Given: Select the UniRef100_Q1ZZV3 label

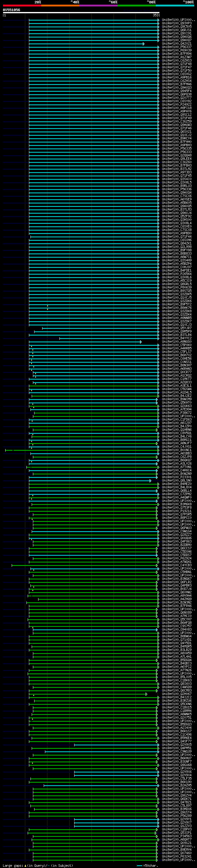Looking at the screenshot, I should click(x=177, y=826).
